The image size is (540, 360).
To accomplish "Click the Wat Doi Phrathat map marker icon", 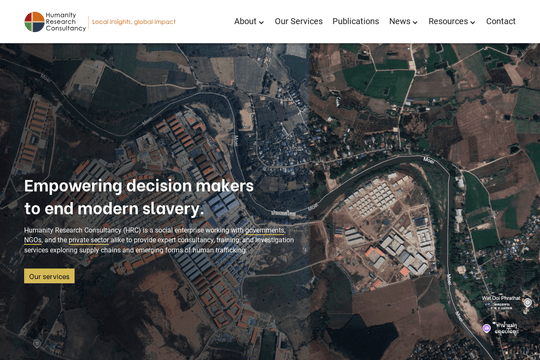I will [x=527, y=303].
